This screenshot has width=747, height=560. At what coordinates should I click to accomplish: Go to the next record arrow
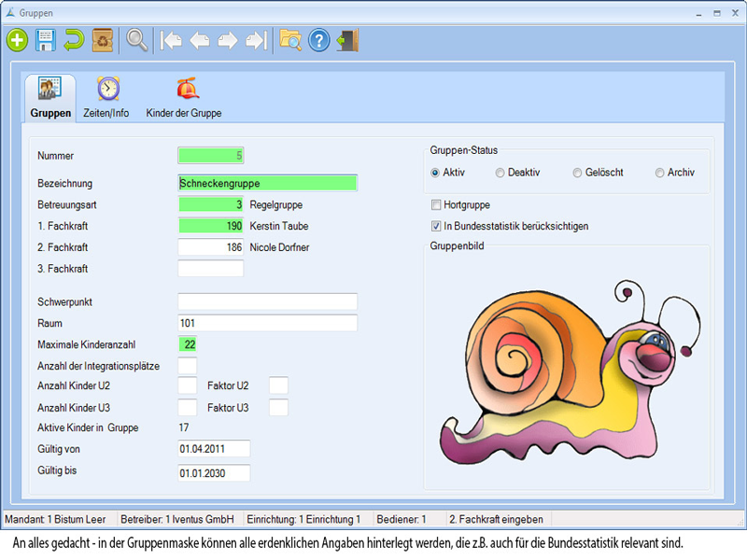pos(227,40)
